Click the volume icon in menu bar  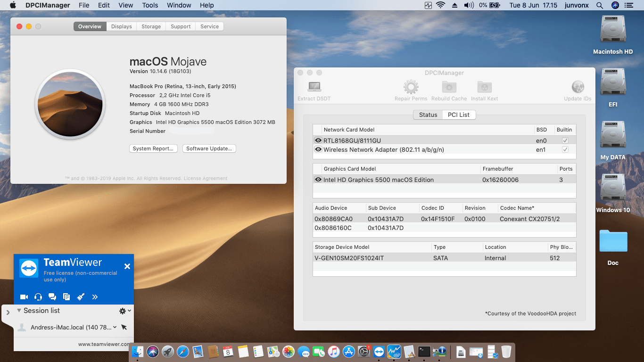tap(468, 5)
